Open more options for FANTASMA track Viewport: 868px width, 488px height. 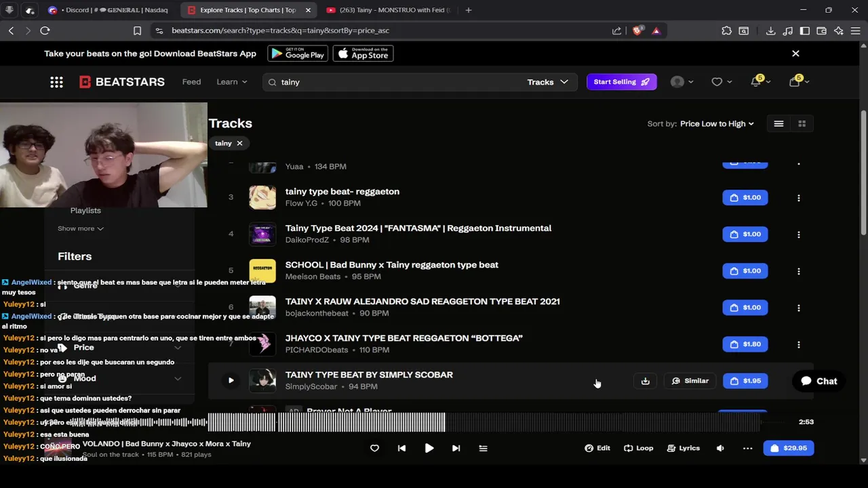click(x=798, y=235)
